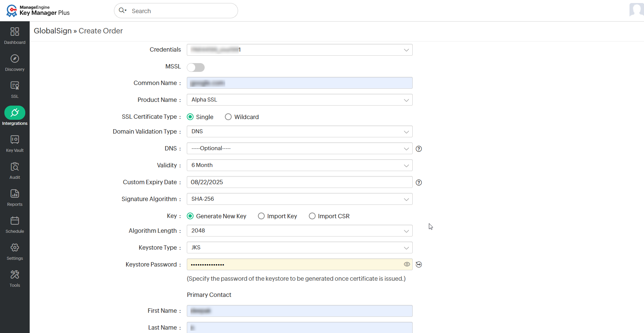Click the First Name field

(300, 311)
